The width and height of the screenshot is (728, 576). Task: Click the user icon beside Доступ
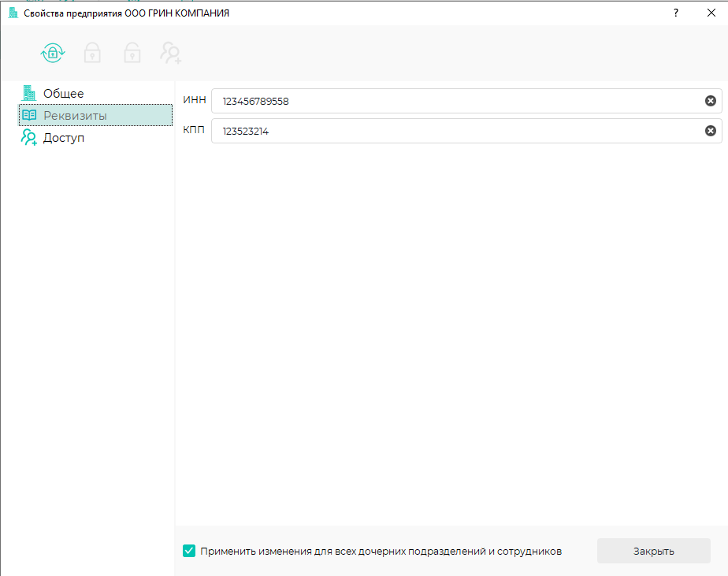29,138
